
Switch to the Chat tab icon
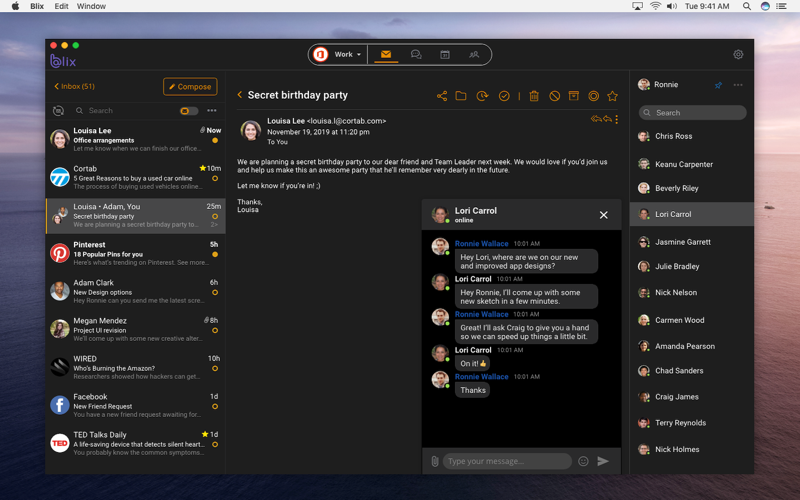click(416, 54)
